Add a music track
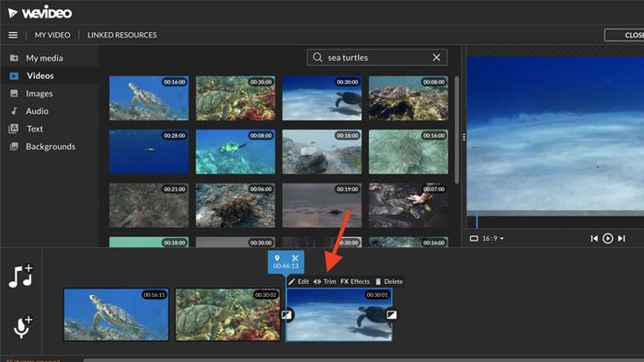Viewport: 644px width, 362px height. point(20,275)
